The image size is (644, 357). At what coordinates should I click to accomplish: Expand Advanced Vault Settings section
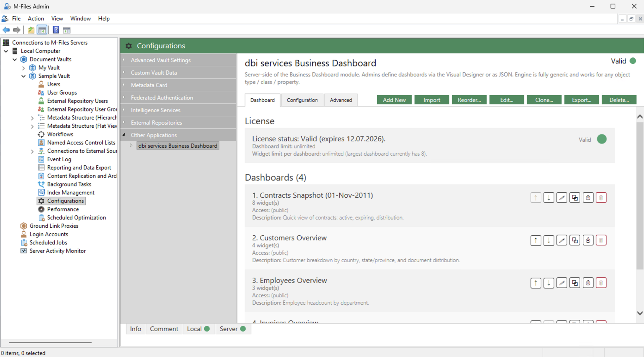pyautogui.click(x=124, y=60)
